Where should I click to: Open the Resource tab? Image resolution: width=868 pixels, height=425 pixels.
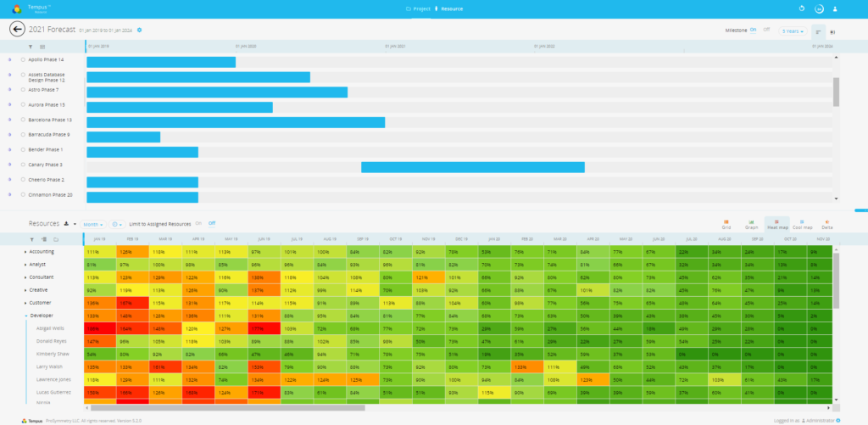click(x=450, y=8)
